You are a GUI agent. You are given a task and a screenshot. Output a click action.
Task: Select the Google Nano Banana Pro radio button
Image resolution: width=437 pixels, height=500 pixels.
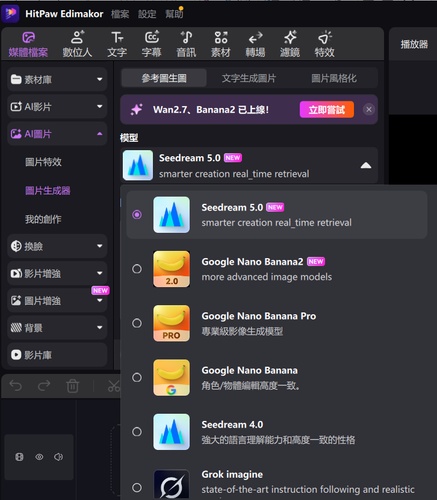click(x=137, y=323)
